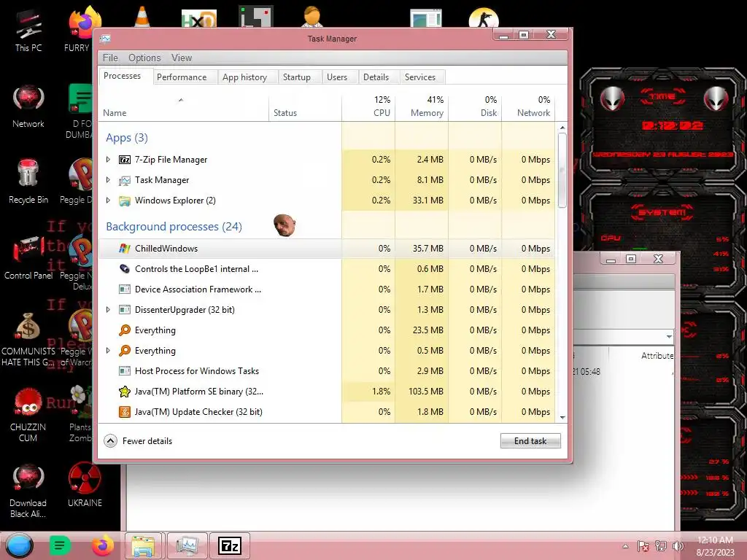Open CHUZZIN CUM desktop icon
The height and width of the screenshot is (560, 747).
tap(28, 415)
